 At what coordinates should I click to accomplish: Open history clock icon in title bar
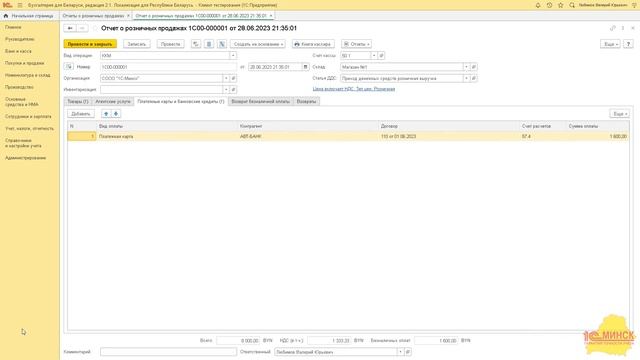point(549,5)
